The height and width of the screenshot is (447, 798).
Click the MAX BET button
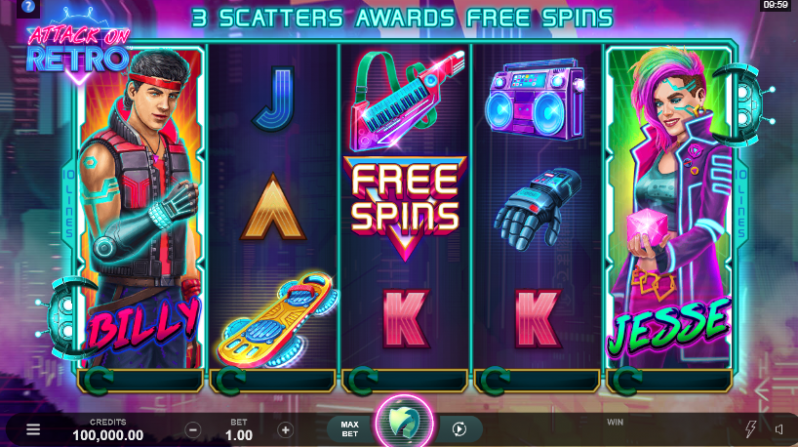pos(350,429)
